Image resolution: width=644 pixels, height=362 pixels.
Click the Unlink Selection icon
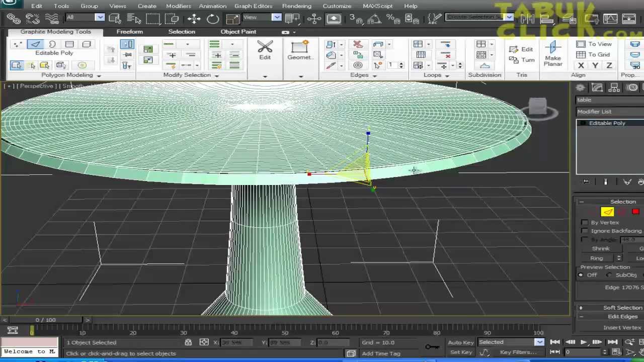pos(32,19)
